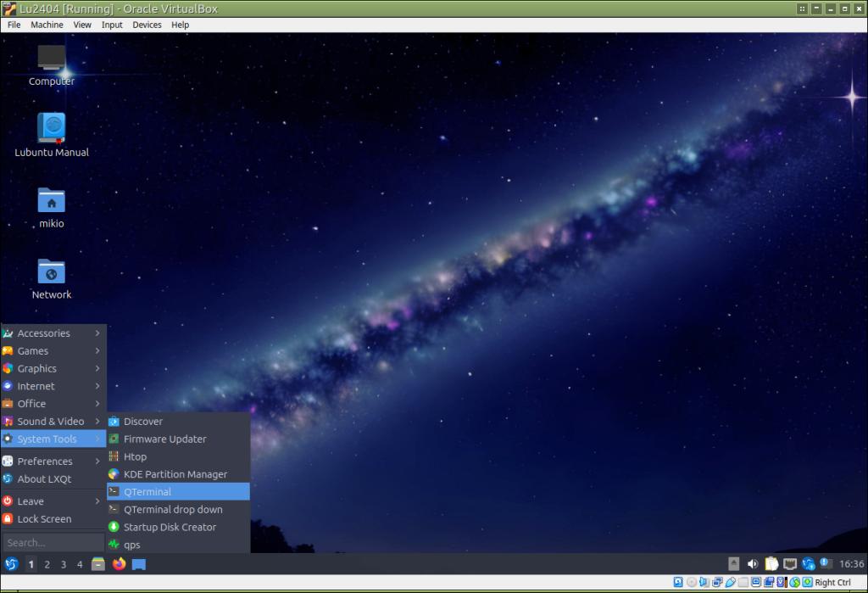The height and width of the screenshot is (593, 868).
Task: Launch QTerminal from System Tools submenu
Action: (147, 492)
